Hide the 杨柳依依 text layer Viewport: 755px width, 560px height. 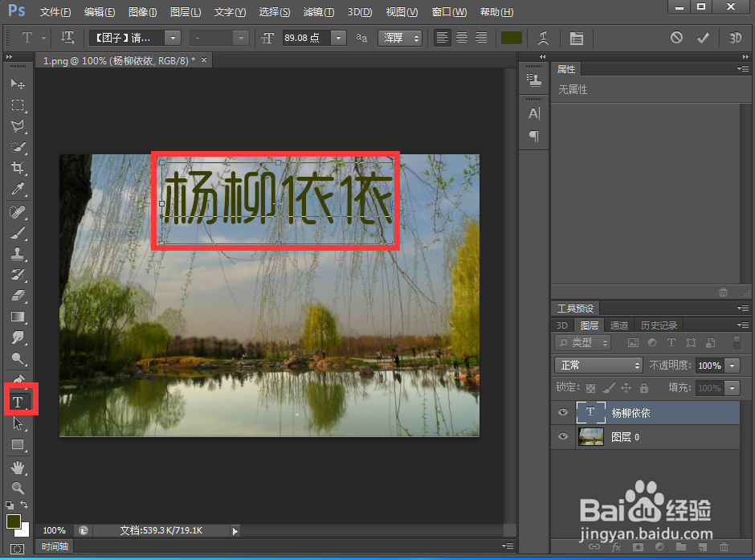[562, 412]
